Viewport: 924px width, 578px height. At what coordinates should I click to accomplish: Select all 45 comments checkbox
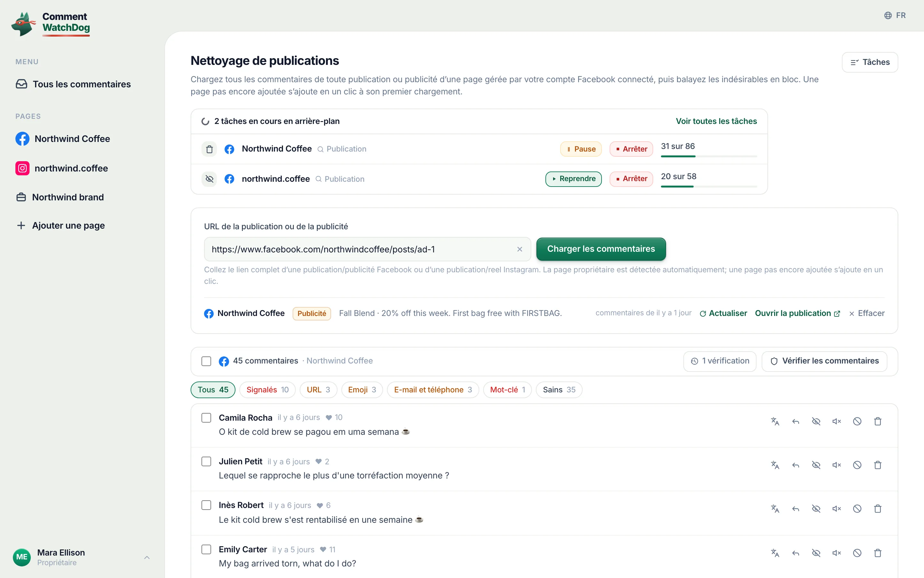click(206, 361)
